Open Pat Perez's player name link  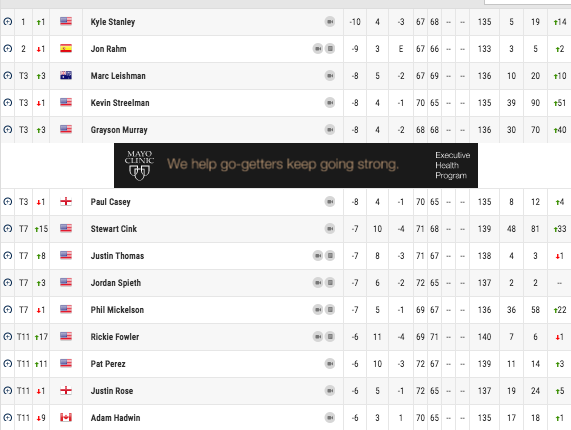pos(108,364)
